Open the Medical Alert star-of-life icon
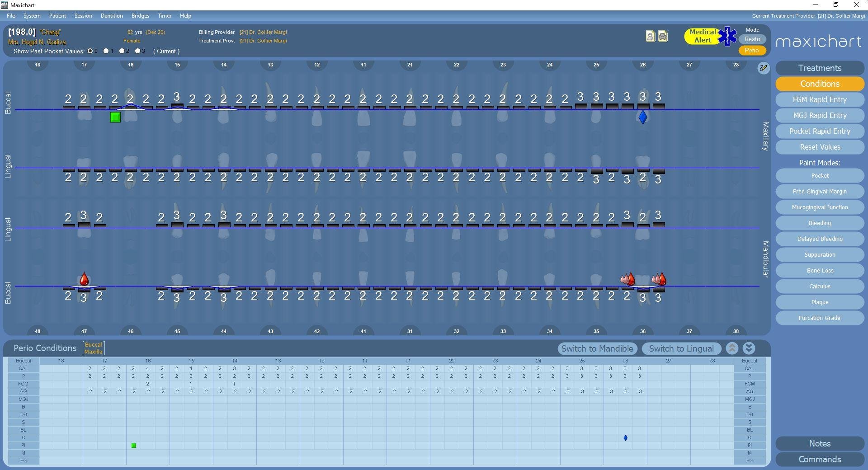 [x=727, y=36]
